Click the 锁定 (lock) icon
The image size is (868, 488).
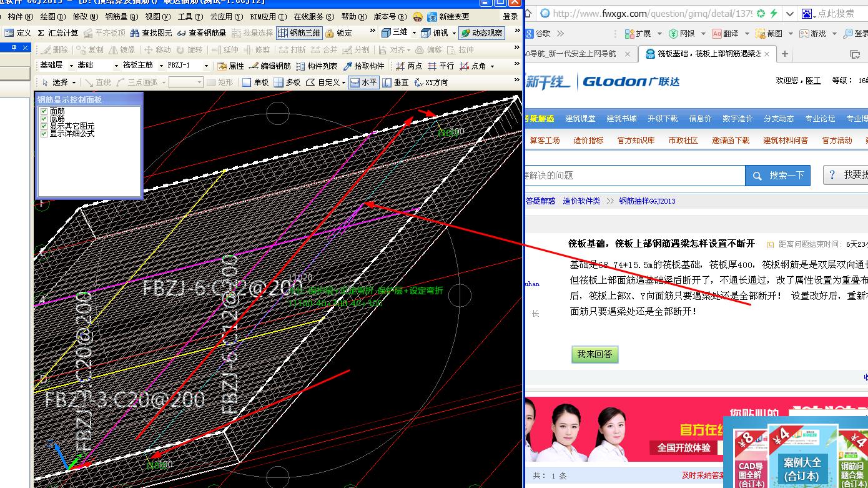[x=338, y=32]
